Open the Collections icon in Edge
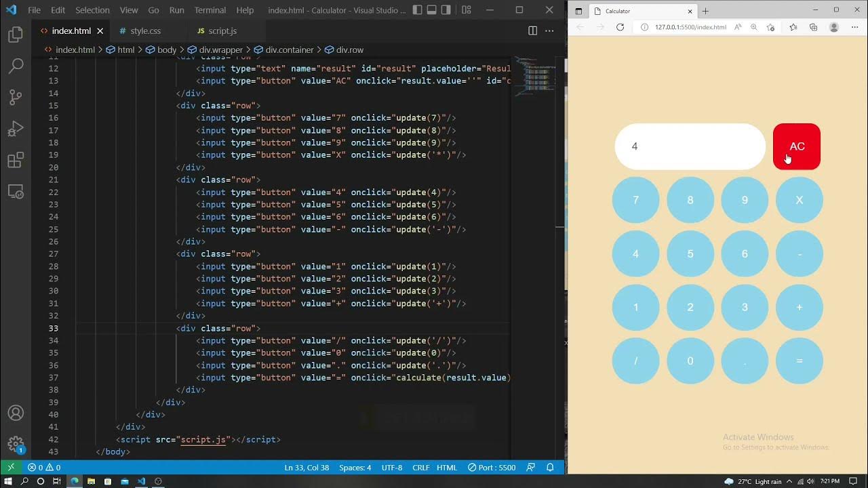Screen dimensions: 868x488 [814, 27]
